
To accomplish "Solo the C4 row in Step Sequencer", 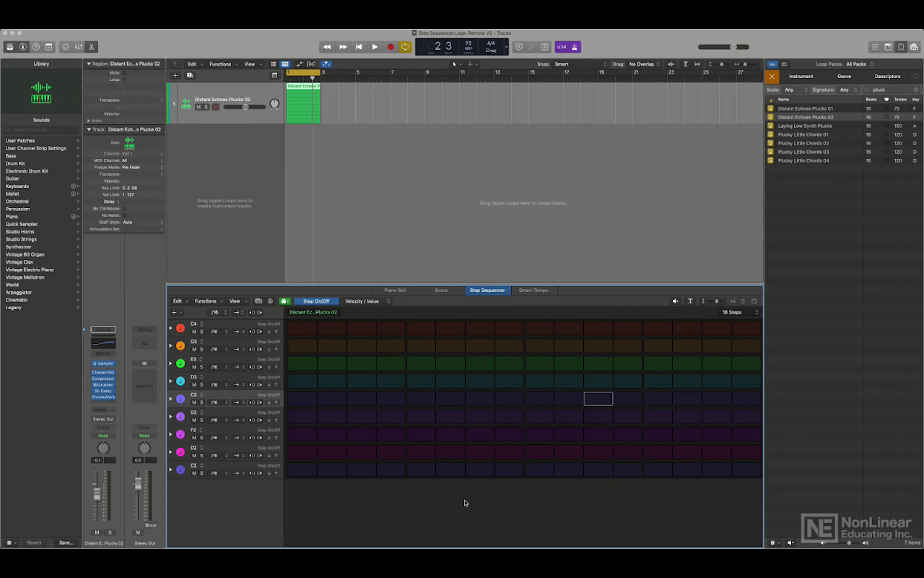I will [201, 332].
